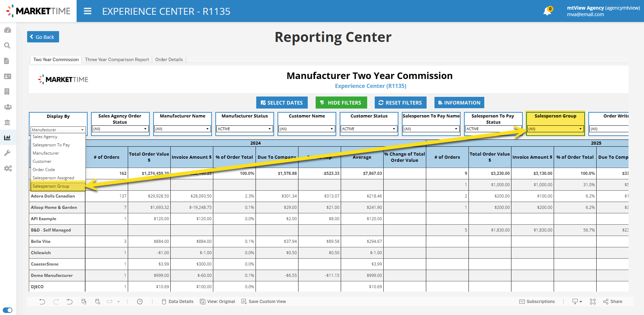Image resolution: width=644 pixels, height=315 pixels.
Task: Open the Customer Name filter dropdown
Action: [x=307, y=129]
